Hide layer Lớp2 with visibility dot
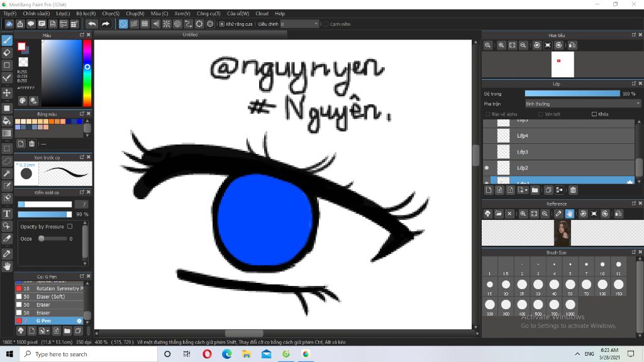Image resolution: width=644 pixels, height=362 pixels. [487, 167]
